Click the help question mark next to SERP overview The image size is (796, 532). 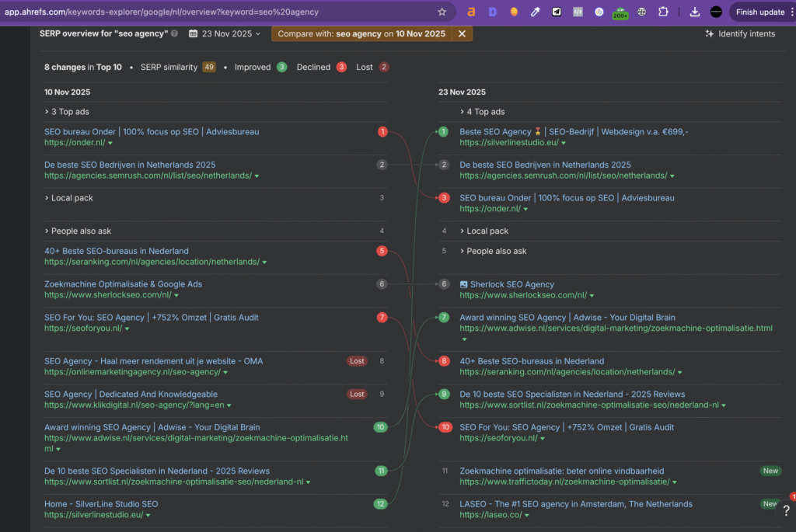174,34
